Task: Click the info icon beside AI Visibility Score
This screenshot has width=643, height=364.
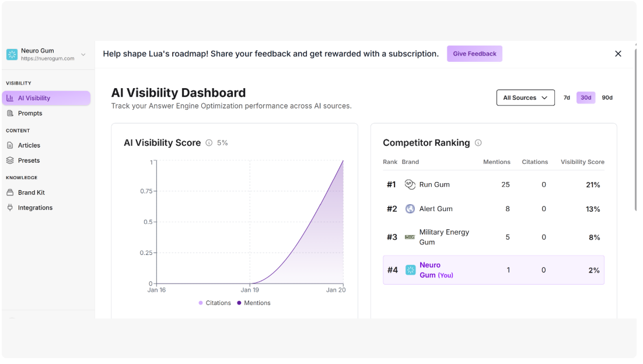Action: click(209, 142)
